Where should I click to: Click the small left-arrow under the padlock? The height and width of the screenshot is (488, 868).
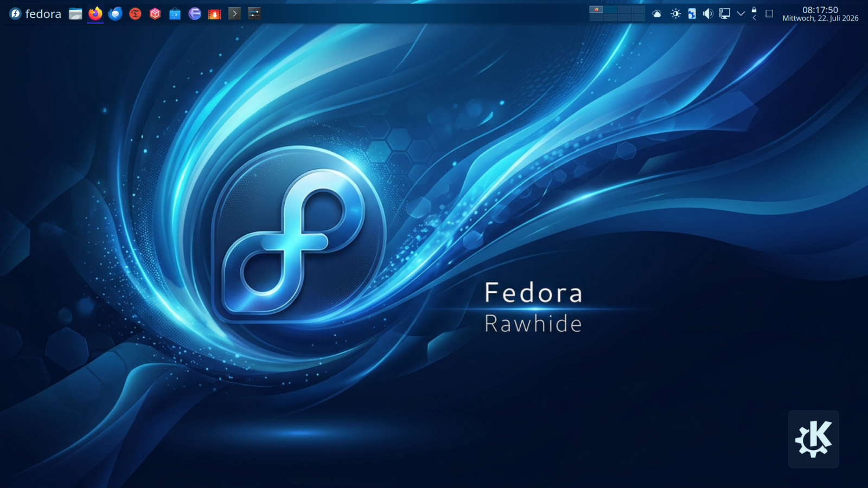pyautogui.click(x=754, y=18)
